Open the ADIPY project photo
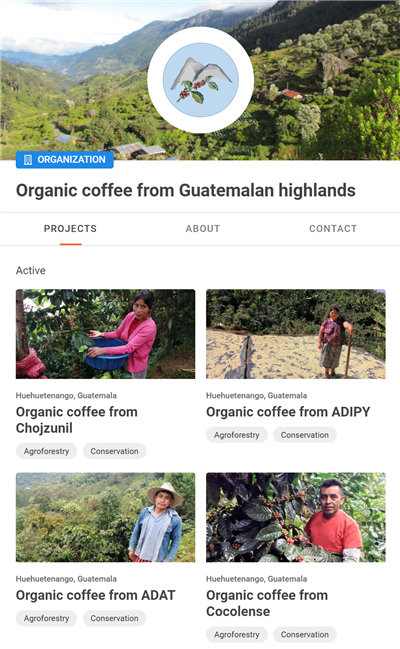Screen dimensions: 400x649 (x=296, y=334)
